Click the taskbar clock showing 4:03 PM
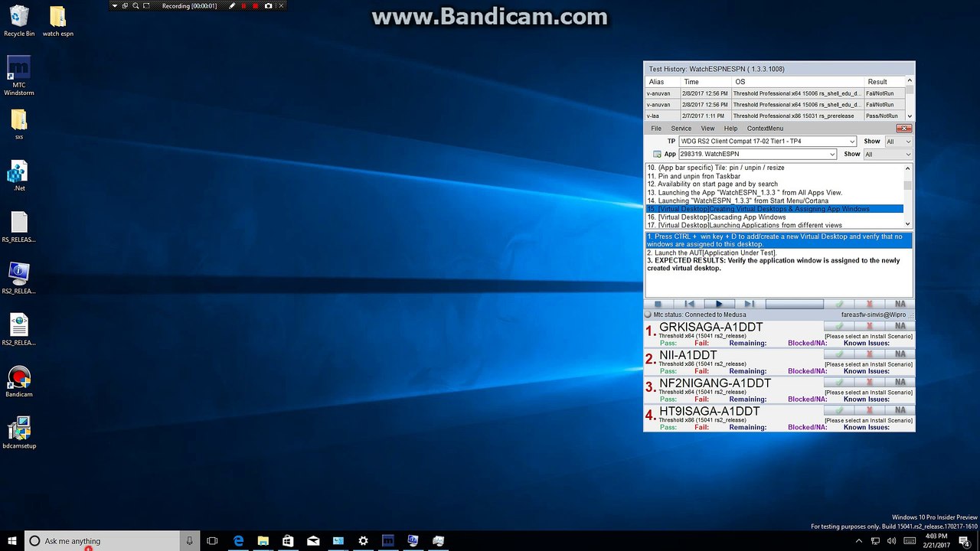Viewport: 980px width, 551px height. pos(936,540)
